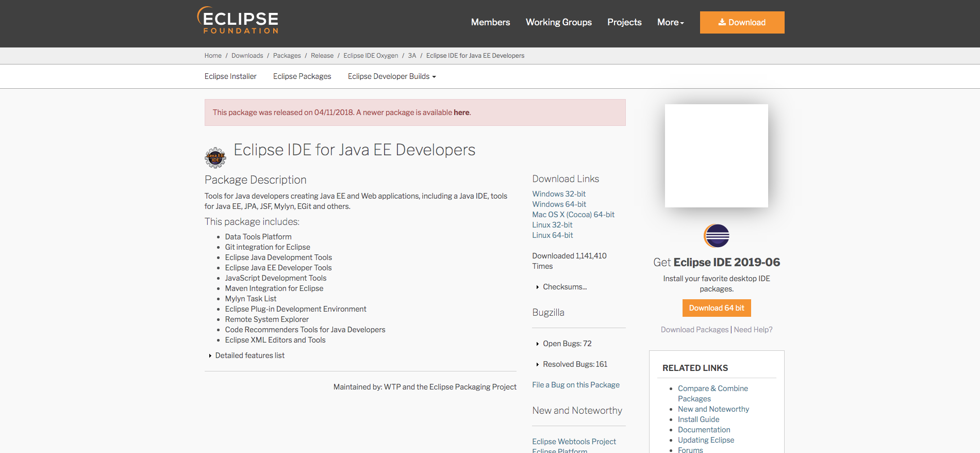Go to 3A breadcrumb
The image size is (980, 453).
point(412,56)
